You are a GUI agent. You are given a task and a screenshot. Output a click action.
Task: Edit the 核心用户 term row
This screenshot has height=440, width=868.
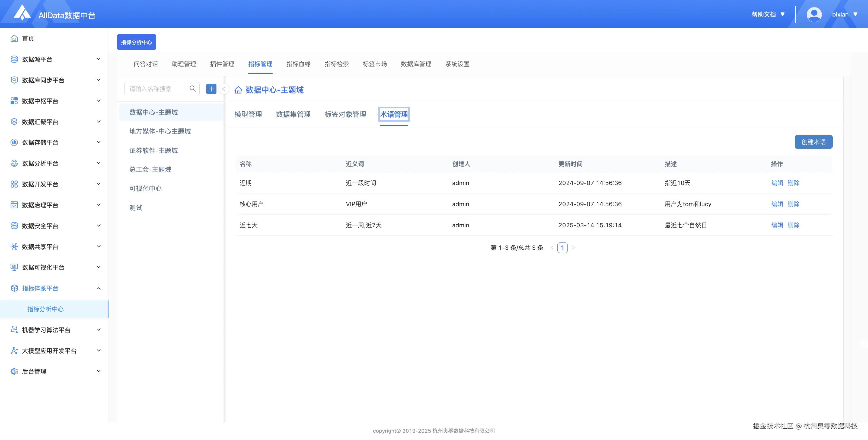[x=777, y=204]
